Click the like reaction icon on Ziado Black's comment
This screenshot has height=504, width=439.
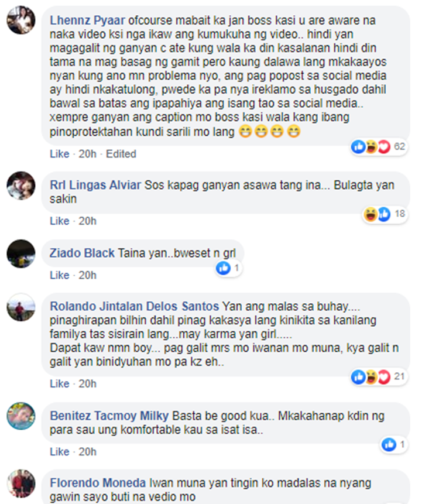pos(224,268)
